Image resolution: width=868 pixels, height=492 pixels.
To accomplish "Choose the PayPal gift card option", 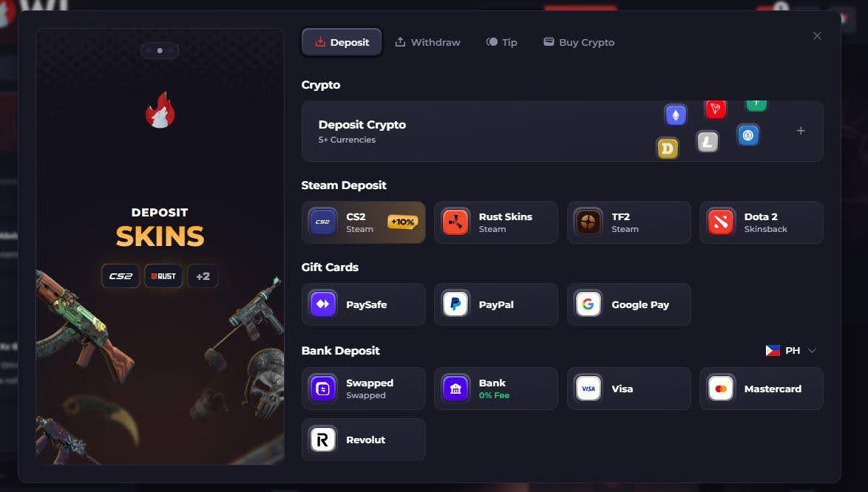I will 496,304.
